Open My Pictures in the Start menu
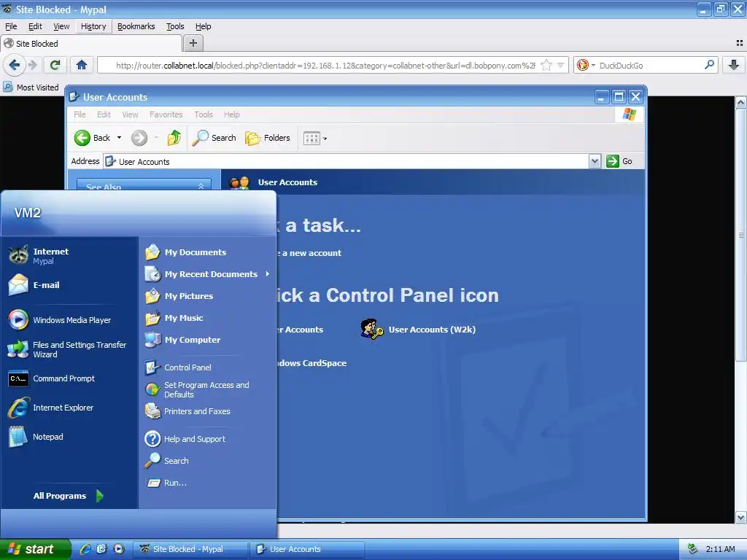 point(179,296)
